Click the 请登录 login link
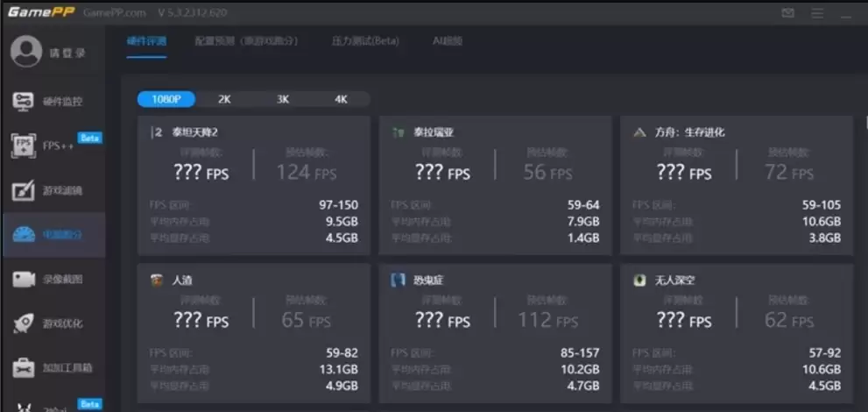The image size is (868, 412). [x=68, y=53]
